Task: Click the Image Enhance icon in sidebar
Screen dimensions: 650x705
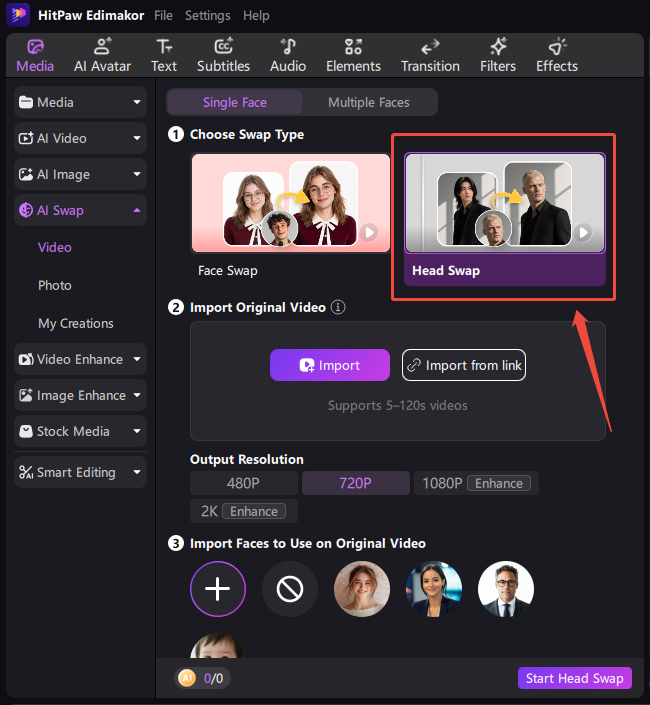Action: coord(26,395)
